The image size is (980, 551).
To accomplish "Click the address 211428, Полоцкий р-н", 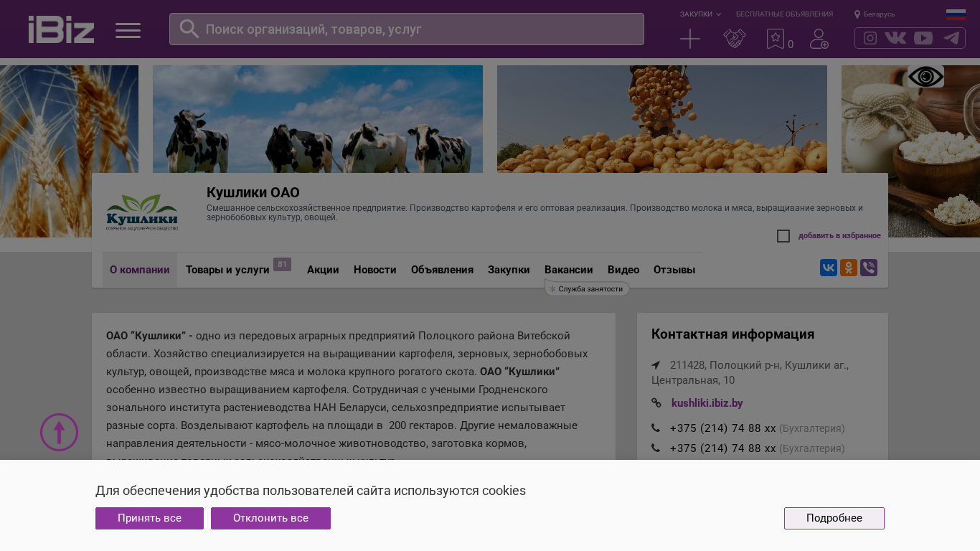I will pos(750,372).
